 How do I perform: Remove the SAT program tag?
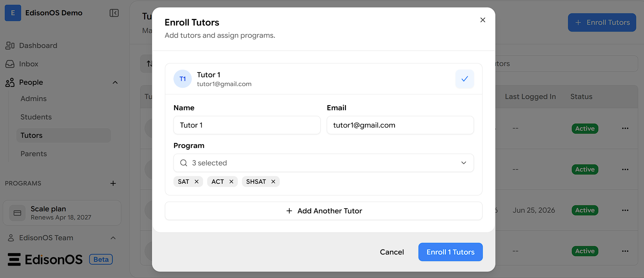(x=197, y=182)
